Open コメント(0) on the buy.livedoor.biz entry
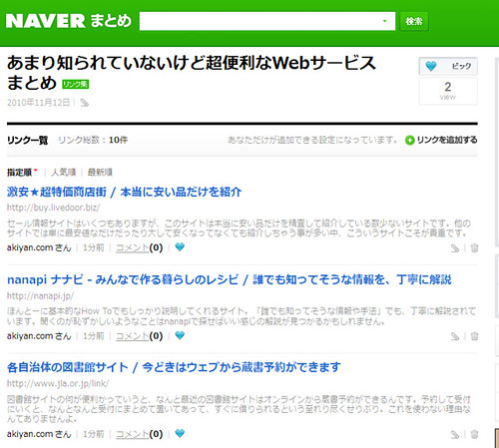 coord(139,247)
